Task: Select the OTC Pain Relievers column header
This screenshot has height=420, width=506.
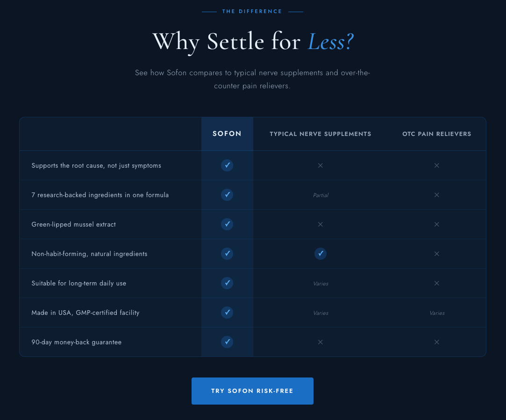Action: coord(437,134)
